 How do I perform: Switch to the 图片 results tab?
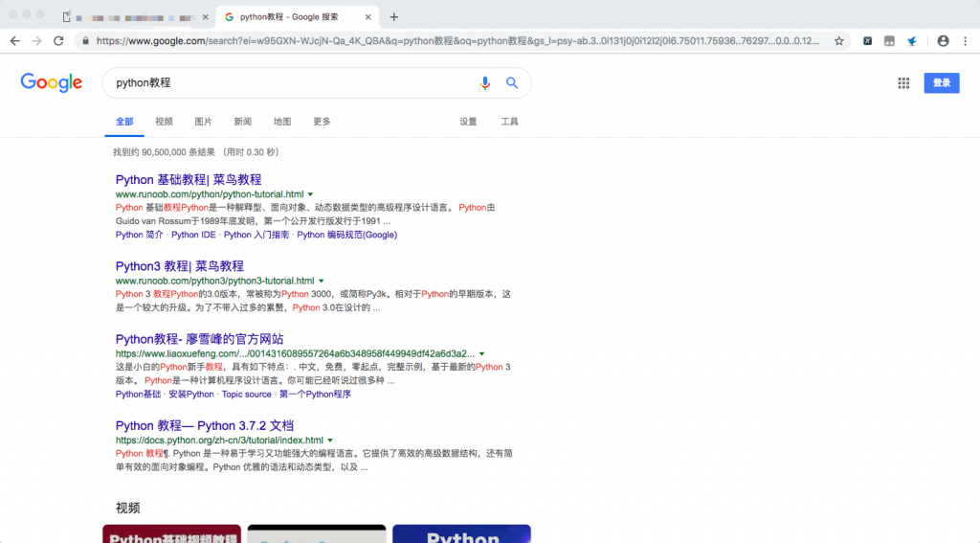[203, 122]
